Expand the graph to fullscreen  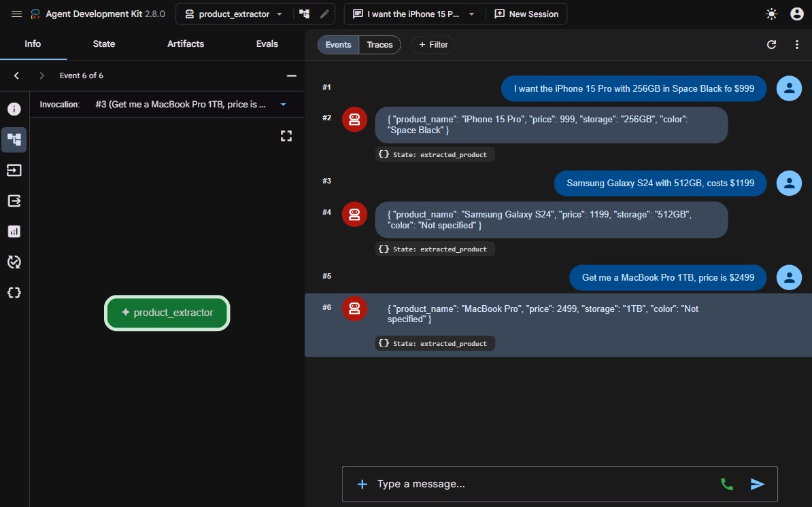coord(286,136)
